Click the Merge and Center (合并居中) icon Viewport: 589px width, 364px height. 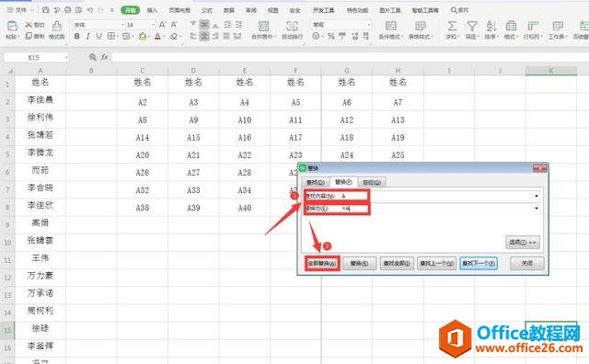[264, 27]
